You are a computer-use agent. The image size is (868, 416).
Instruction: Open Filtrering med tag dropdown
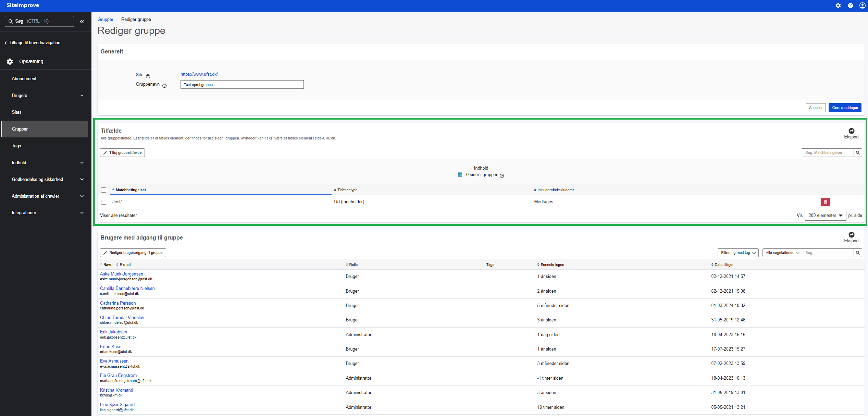click(x=738, y=253)
